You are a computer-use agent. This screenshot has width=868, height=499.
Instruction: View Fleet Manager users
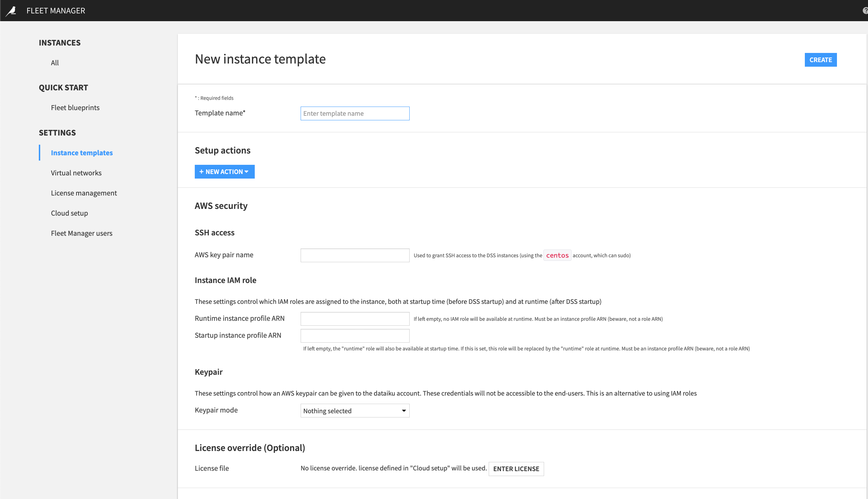[x=82, y=233]
